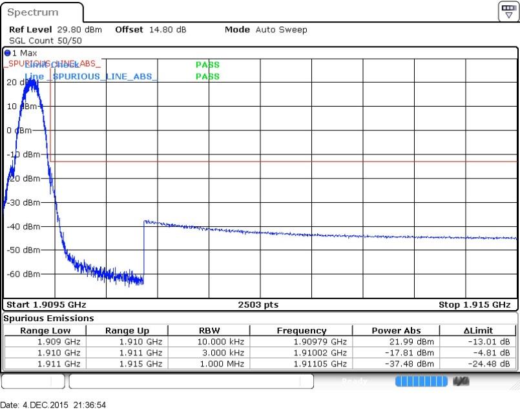The image size is (520, 420).
Task: Select the wide status message field
Action: click(191, 381)
